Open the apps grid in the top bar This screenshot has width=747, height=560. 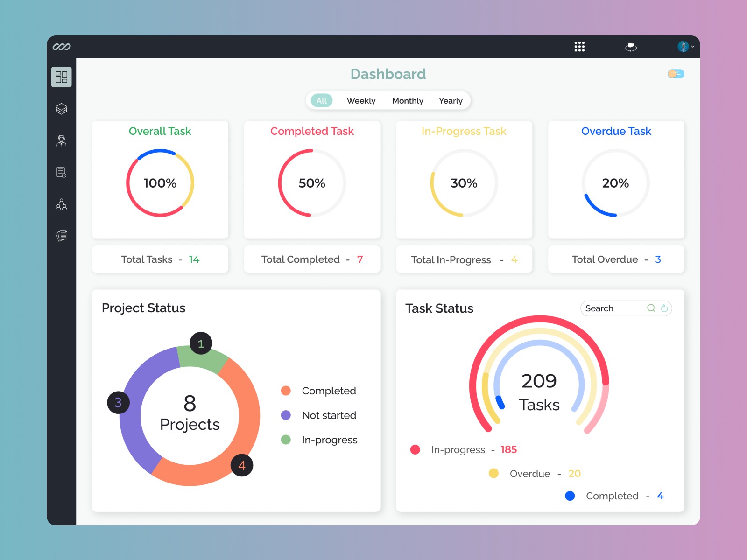(x=579, y=46)
